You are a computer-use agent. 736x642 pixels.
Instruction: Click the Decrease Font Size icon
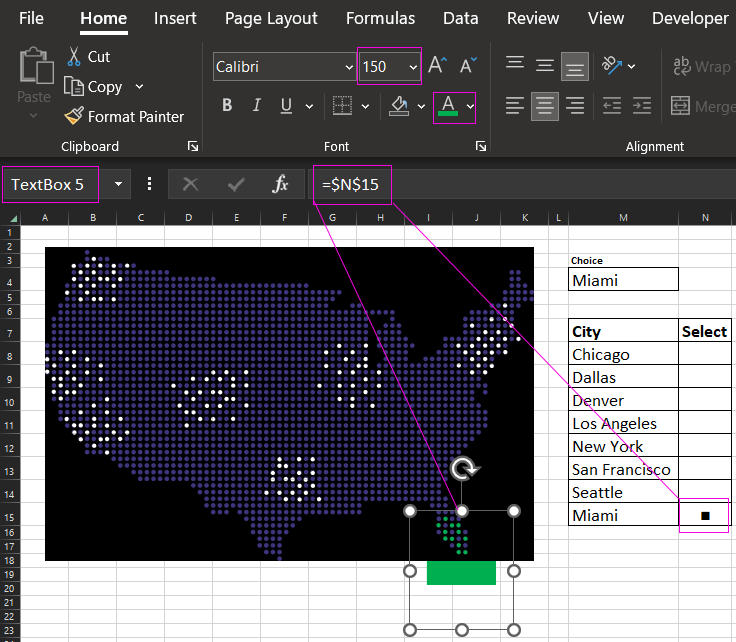coord(467,66)
